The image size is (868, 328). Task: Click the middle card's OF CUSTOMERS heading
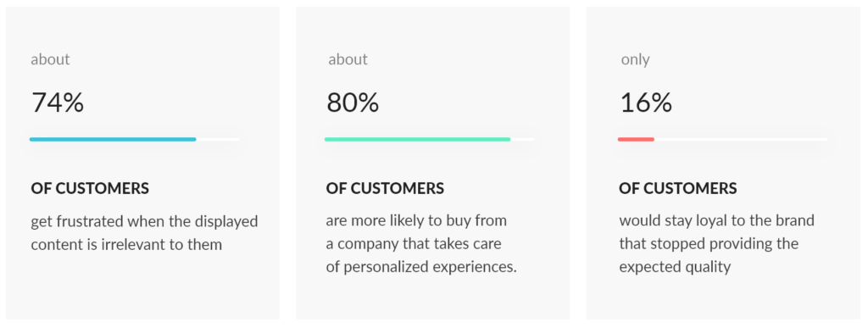(x=386, y=189)
